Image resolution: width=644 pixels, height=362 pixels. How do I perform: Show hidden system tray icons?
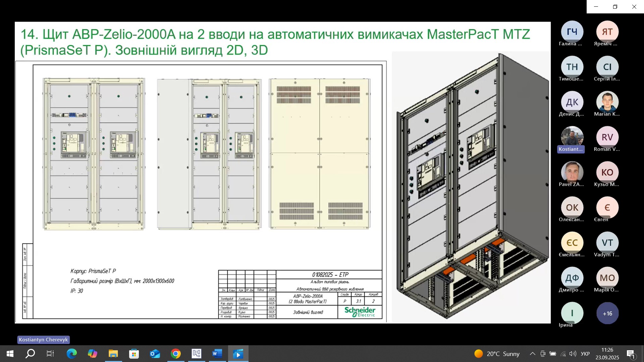[x=532, y=354]
